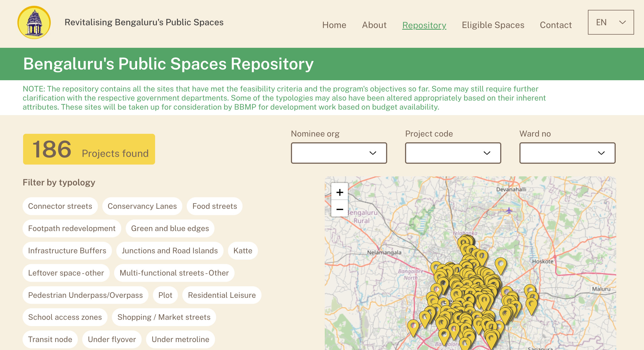Switch to the Eligible Spaces tab
This screenshot has height=350, width=644.
click(493, 25)
